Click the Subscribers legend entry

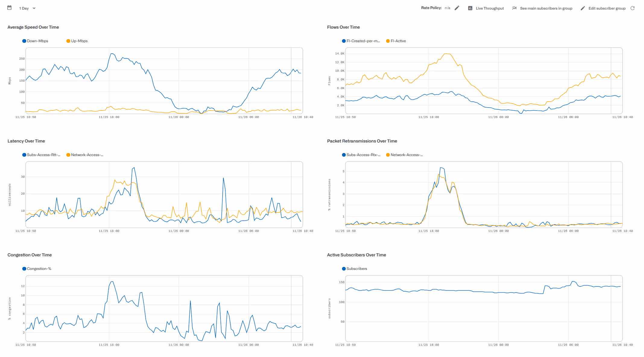pos(357,269)
